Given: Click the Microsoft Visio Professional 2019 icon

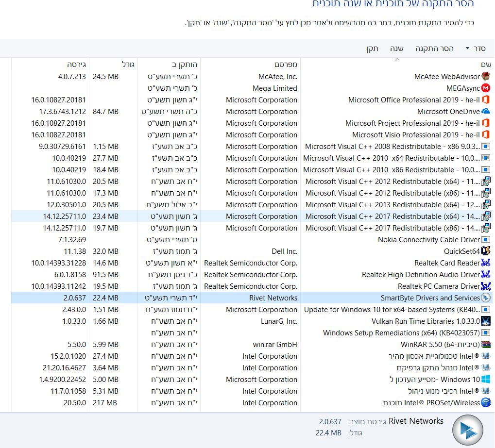Looking at the screenshot, I should [x=486, y=135].
